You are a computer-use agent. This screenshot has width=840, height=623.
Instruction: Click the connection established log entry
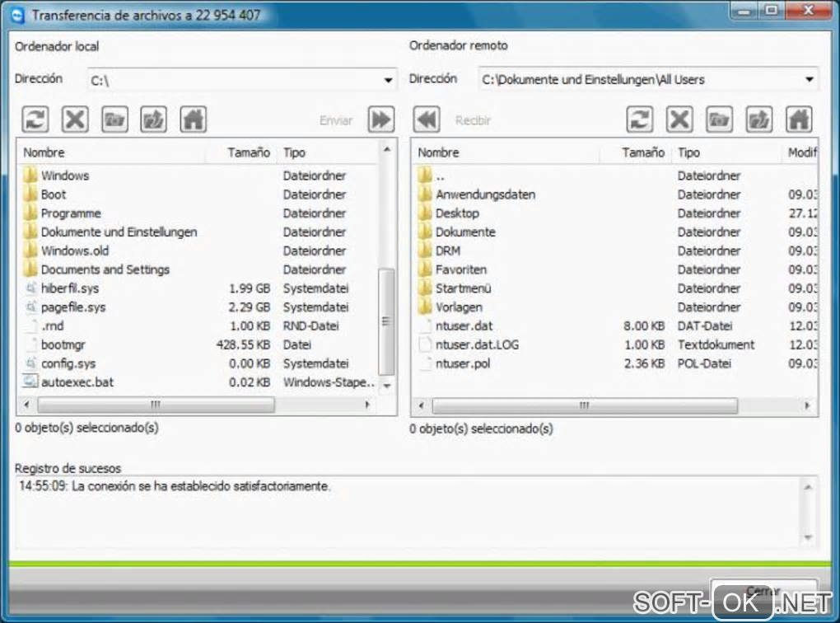pos(175,486)
